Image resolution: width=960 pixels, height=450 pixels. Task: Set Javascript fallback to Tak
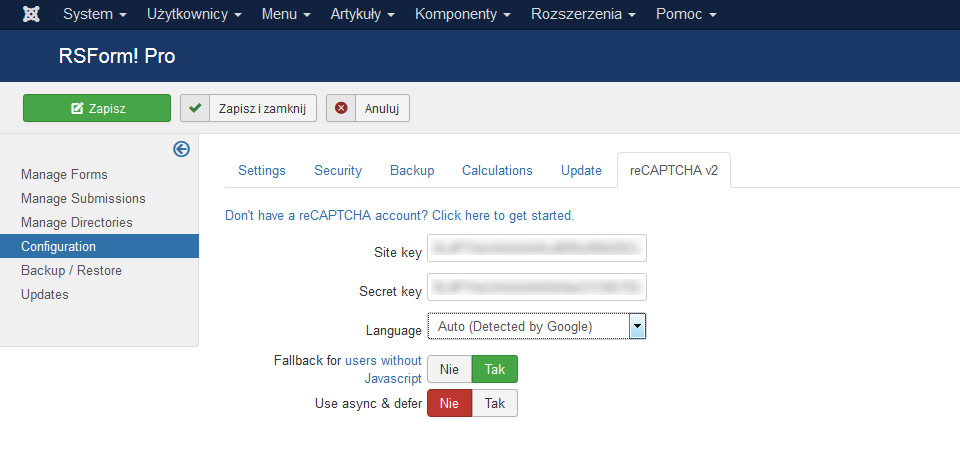[x=495, y=369]
